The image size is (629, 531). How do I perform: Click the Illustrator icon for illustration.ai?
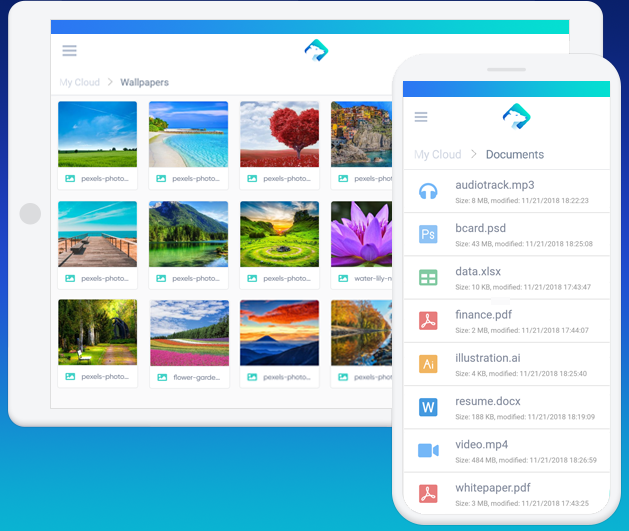click(x=428, y=364)
